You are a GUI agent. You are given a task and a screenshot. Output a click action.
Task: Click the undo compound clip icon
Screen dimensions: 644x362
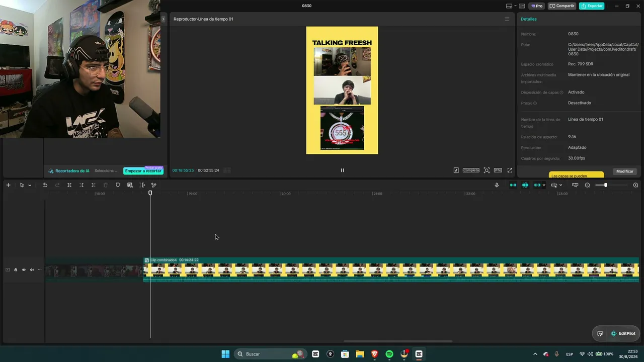click(130, 185)
